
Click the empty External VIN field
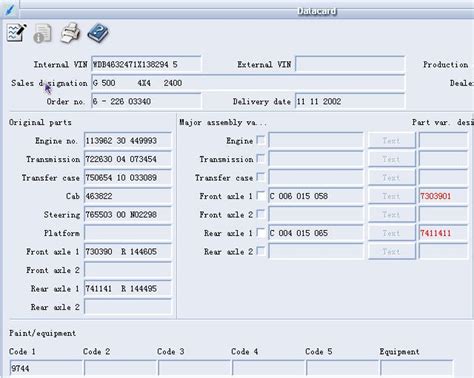350,64
